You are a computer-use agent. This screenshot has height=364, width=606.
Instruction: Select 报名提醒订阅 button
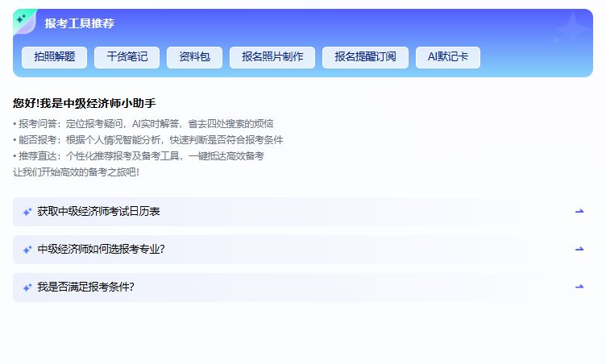pyautogui.click(x=365, y=57)
